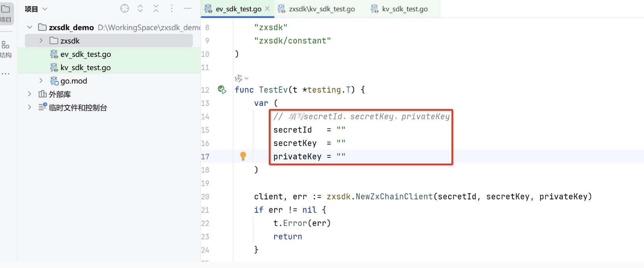Viewport: 644px width, 268px height.
Task: Collapse all items in project tree
Action: click(156, 8)
